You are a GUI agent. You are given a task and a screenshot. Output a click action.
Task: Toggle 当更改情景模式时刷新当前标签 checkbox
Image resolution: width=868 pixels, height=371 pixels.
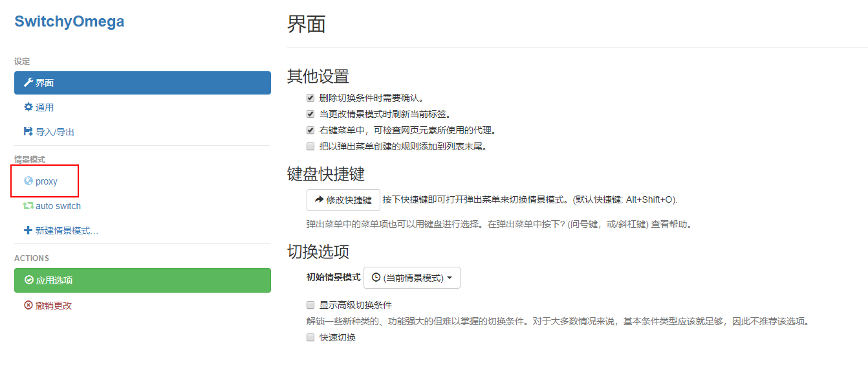tap(310, 114)
